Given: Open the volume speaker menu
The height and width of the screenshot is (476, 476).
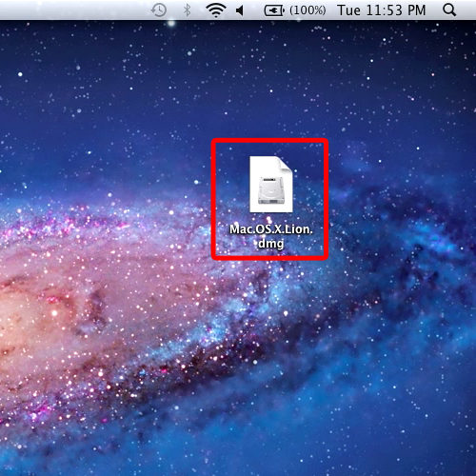Looking at the screenshot, I should point(240,10).
